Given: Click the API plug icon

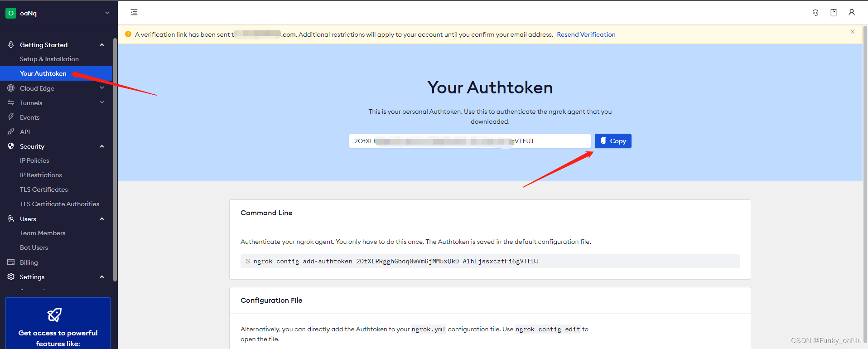Looking at the screenshot, I should pos(11,131).
